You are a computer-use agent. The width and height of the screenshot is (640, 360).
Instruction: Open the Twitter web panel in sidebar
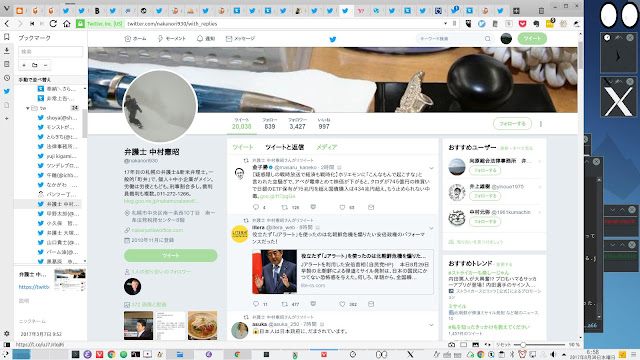click(x=7, y=91)
